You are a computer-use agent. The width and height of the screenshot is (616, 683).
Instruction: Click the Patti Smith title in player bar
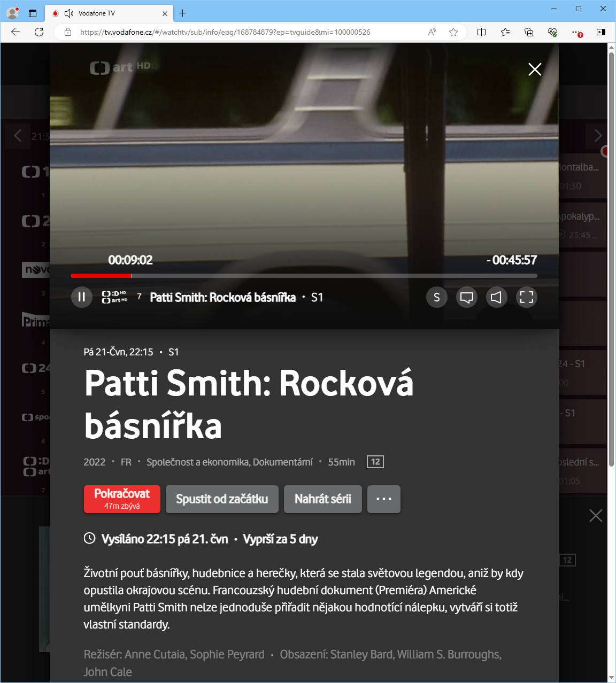pos(222,297)
